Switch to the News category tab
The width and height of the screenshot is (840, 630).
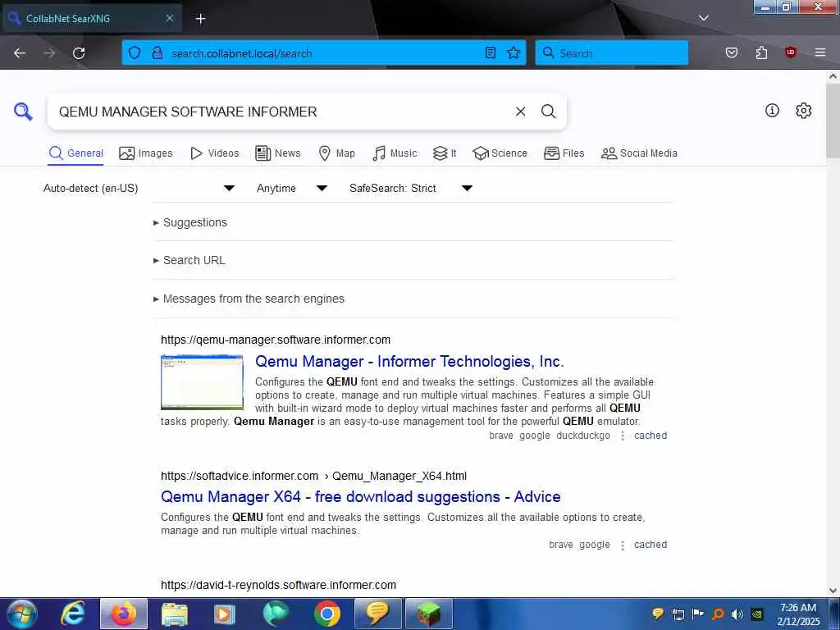click(278, 153)
